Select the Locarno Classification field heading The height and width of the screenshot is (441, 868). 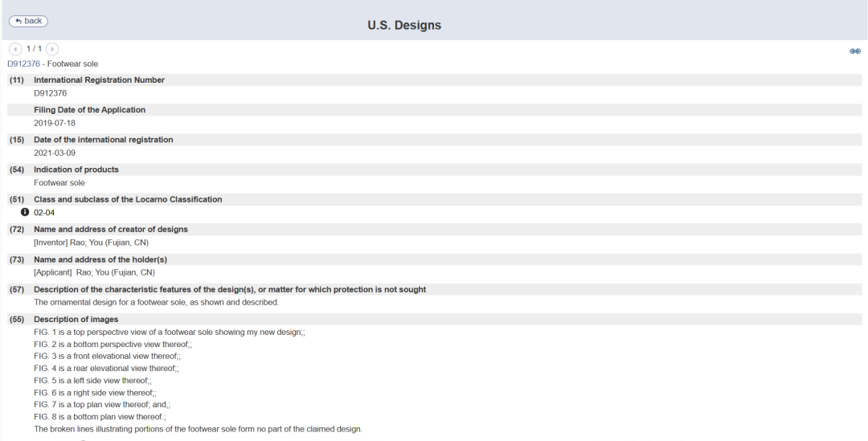[x=128, y=199]
